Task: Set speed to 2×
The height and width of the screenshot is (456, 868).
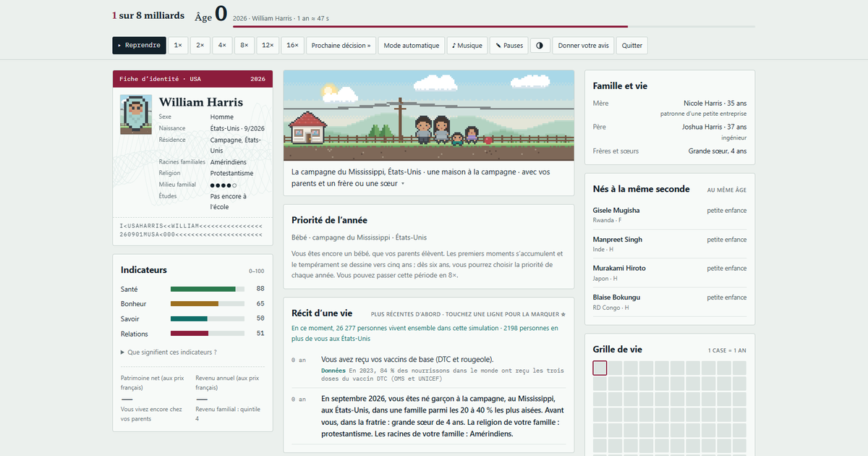Action: [x=200, y=46]
